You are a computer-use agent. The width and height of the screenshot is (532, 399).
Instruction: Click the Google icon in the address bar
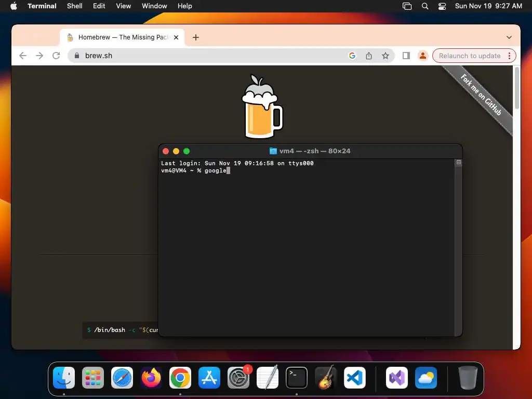coord(352,56)
